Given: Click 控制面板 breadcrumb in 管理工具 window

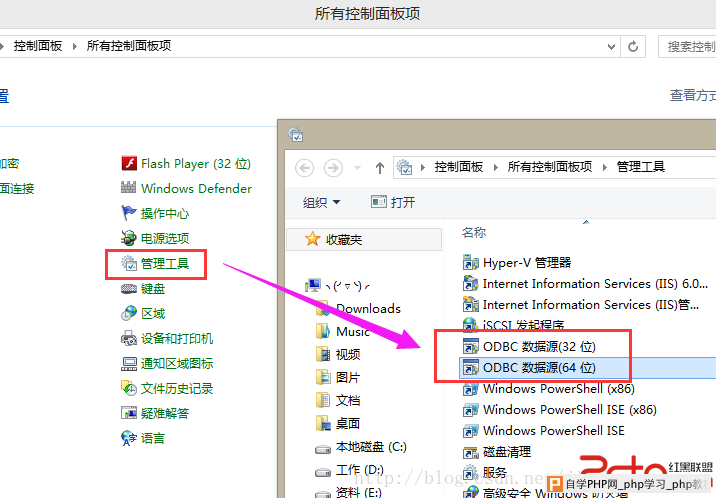Looking at the screenshot, I should click(458, 167).
